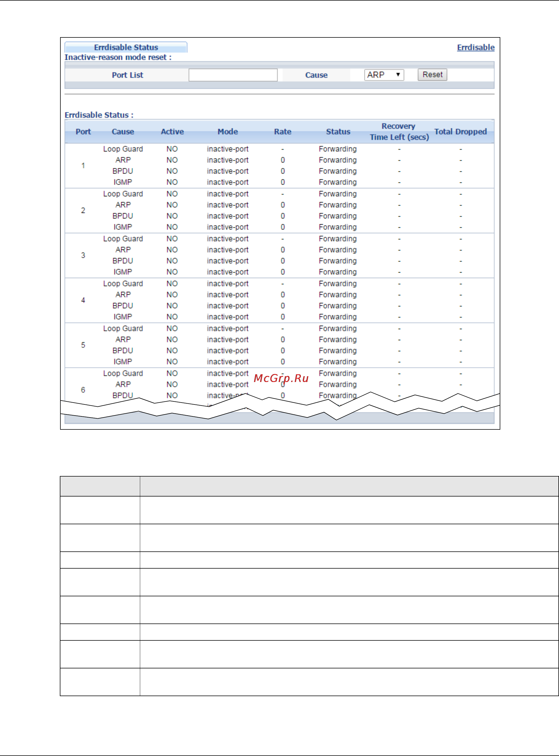Click port number 2 cell
559x756 pixels.
83,211
